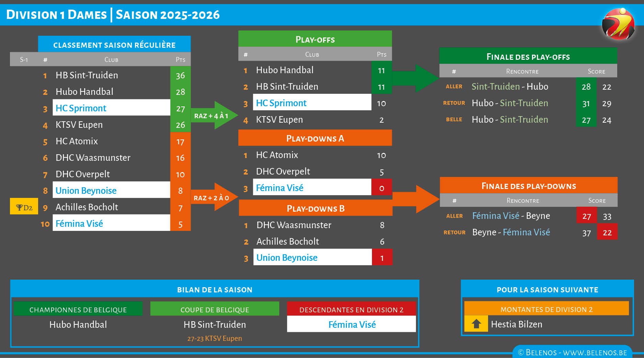This screenshot has height=358, width=644.
Task: Select the Play-downs B header
Action: point(315,208)
